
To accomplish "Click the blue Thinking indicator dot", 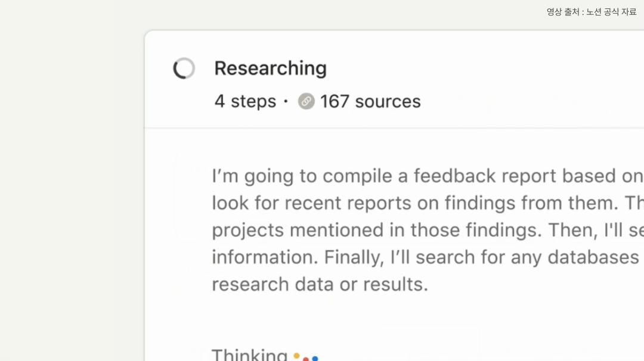I will click(x=315, y=359).
